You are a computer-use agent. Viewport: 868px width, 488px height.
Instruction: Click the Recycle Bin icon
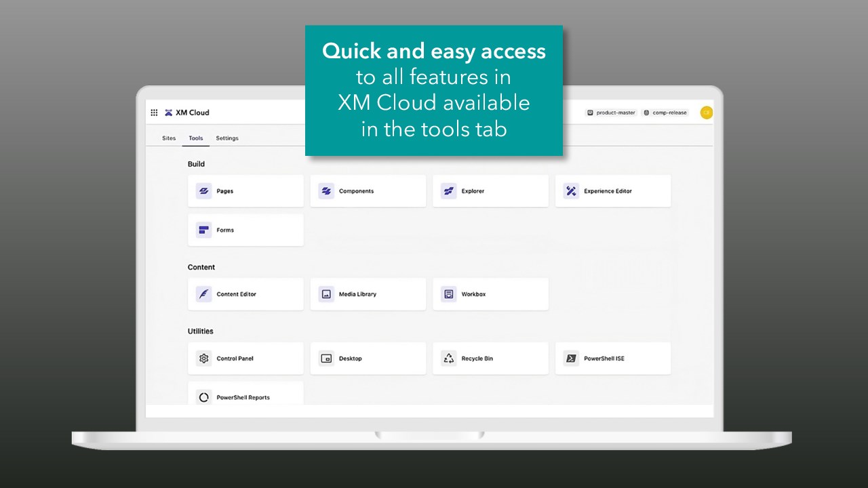tap(449, 359)
